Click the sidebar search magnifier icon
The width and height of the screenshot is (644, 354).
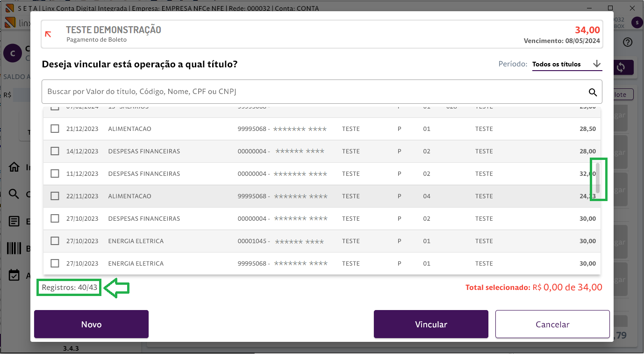pyautogui.click(x=14, y=194)
